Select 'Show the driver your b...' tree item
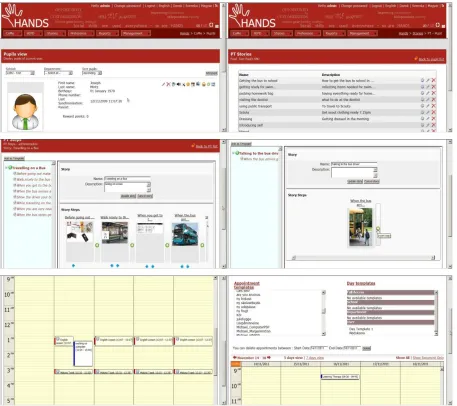 [33, 197]
